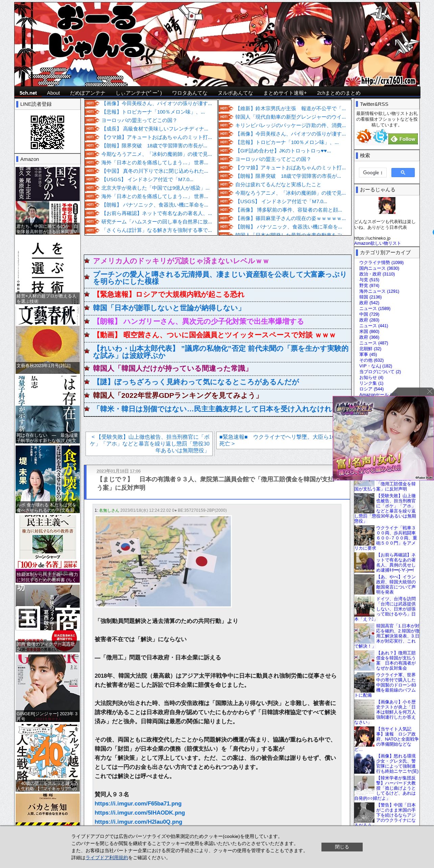The width and height of the screenshot is (434, 868).
Task: Open HOT item 【維新】鈴木宗男氏が主張
Action: (290, 108)
